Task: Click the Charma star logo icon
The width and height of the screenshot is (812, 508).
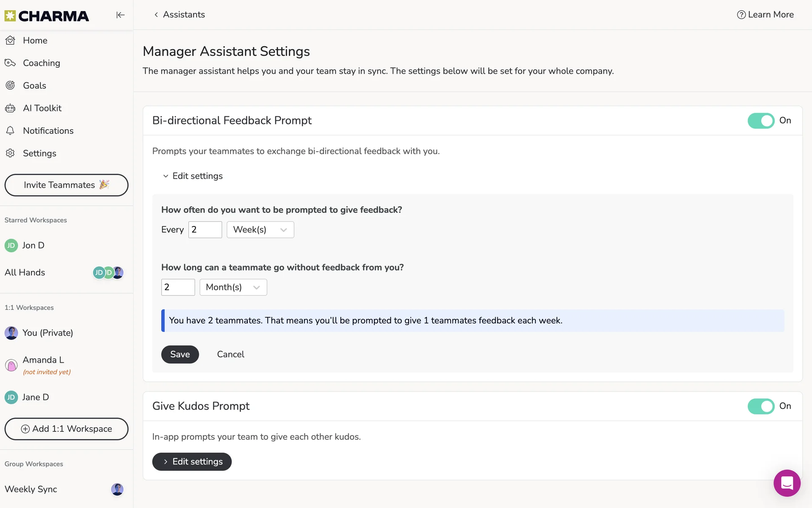Action: (10, 16)
